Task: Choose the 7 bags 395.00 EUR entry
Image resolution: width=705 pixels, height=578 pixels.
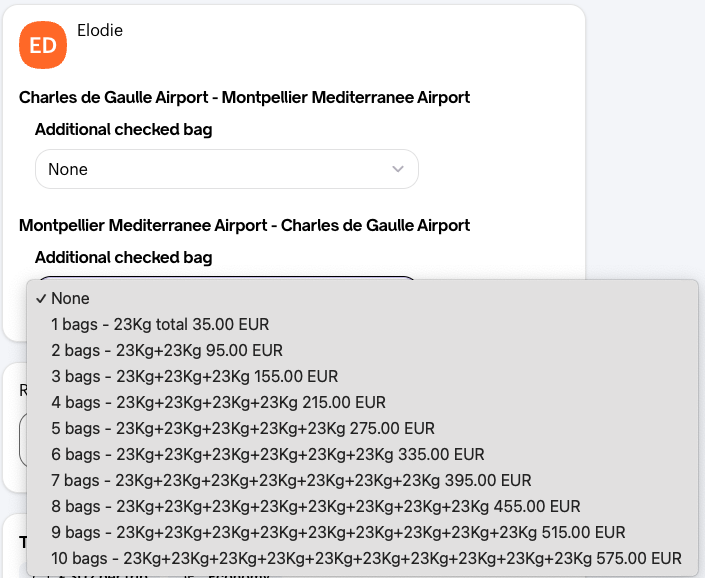Action: [291, 481]
